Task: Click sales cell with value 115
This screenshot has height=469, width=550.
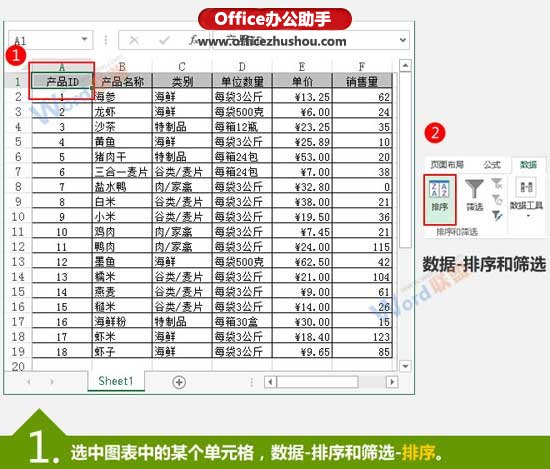Action: click(x=362, y=247)
